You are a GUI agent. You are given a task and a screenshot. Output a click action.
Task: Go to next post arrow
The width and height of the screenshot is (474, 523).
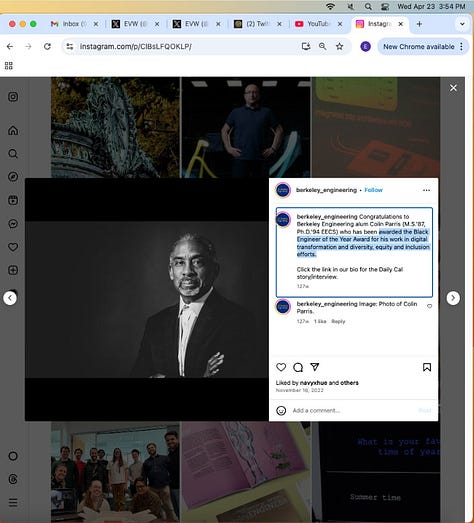453,298
